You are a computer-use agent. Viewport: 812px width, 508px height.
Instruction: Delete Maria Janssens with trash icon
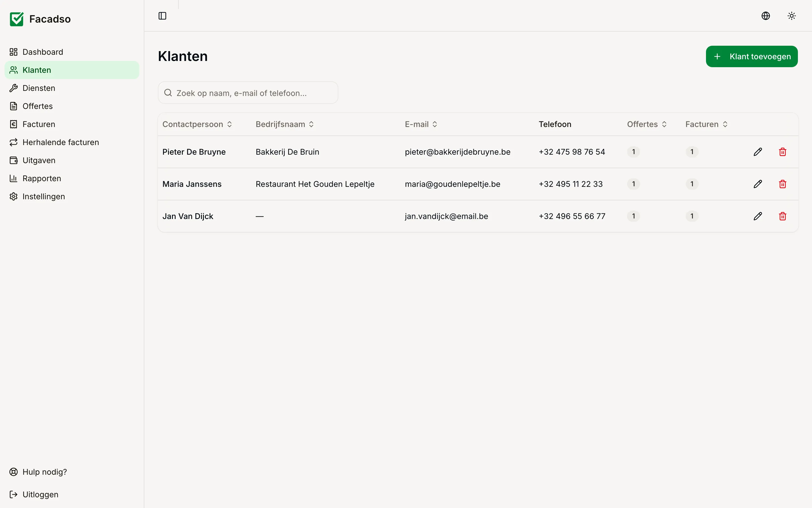(x=782, y=184)
